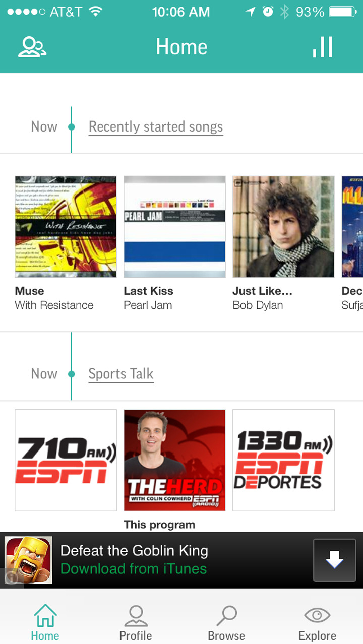Screen dimensions: 363x644
Task: Click the Last Kiss song title
Action: point(148,291)
